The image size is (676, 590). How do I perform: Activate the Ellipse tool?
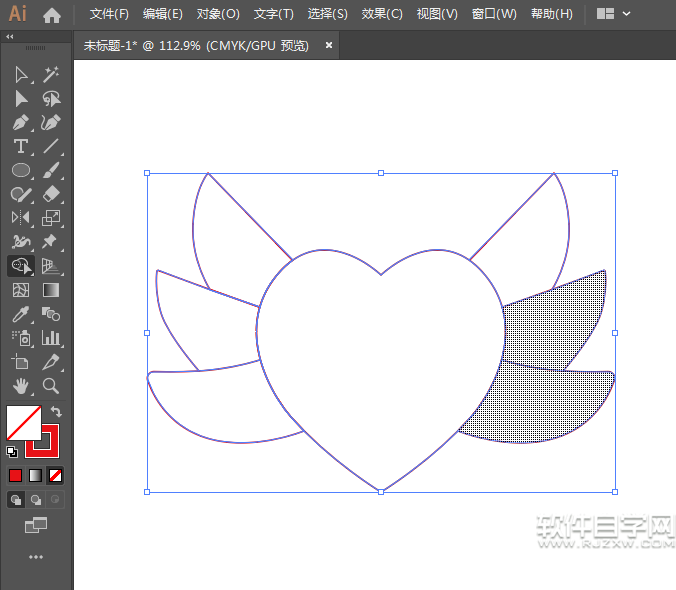[x=21, y=170]
